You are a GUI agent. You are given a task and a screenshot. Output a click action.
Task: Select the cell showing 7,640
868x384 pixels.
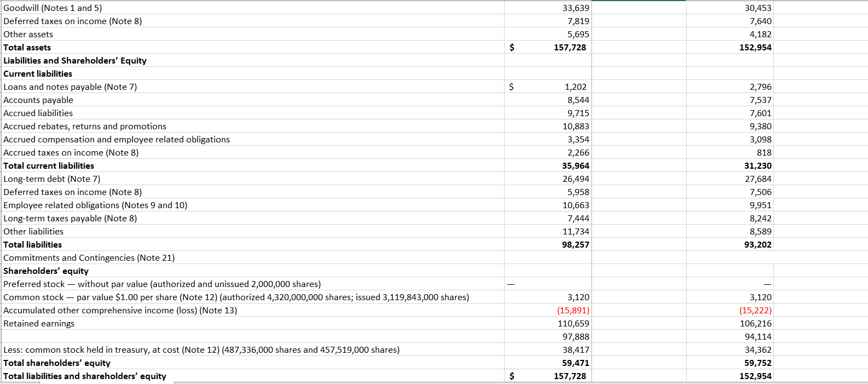730,21
